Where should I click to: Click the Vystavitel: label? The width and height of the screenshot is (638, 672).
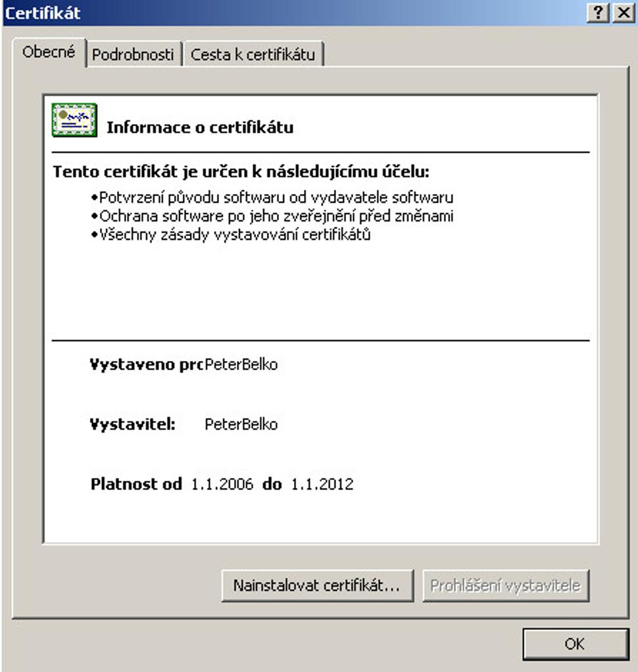[x=132, y=424]
